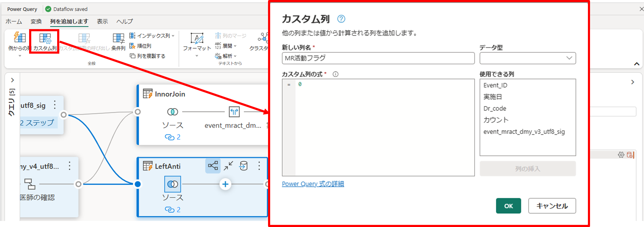Viewport: 644px width, 227px height.
Task: Select event_mract_dmy_v3_utf8_sig in available columns
Action: (524, 131)
